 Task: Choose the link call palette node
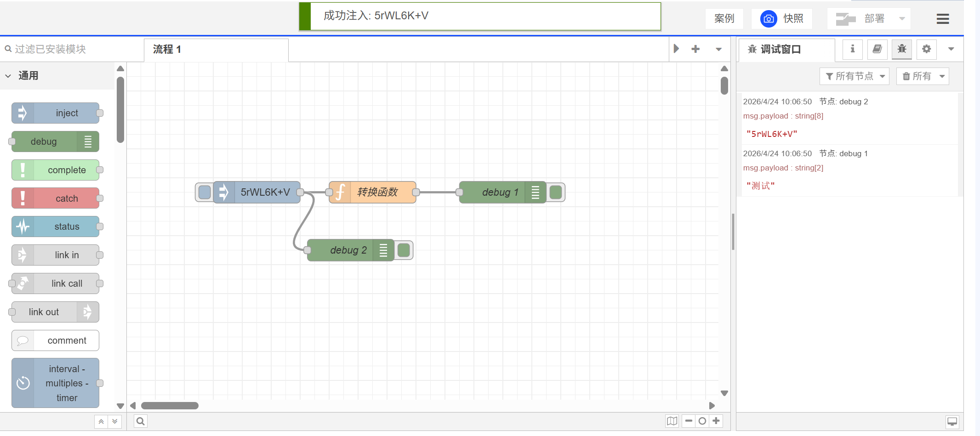(x=55, y=283)
